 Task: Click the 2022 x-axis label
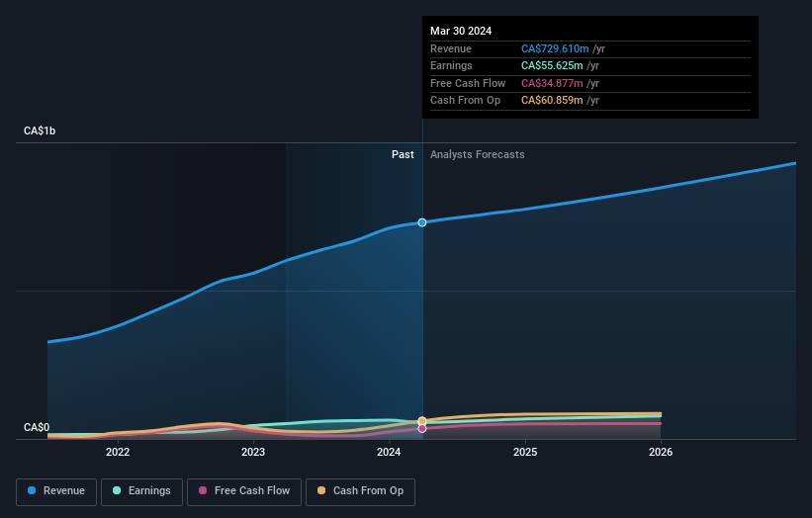tap(118, 452)
